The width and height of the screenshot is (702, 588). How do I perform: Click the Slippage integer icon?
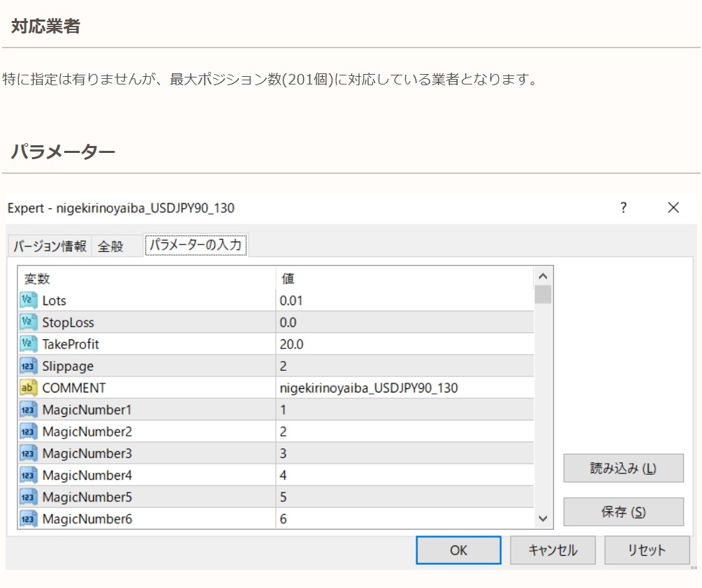point(29,366)
